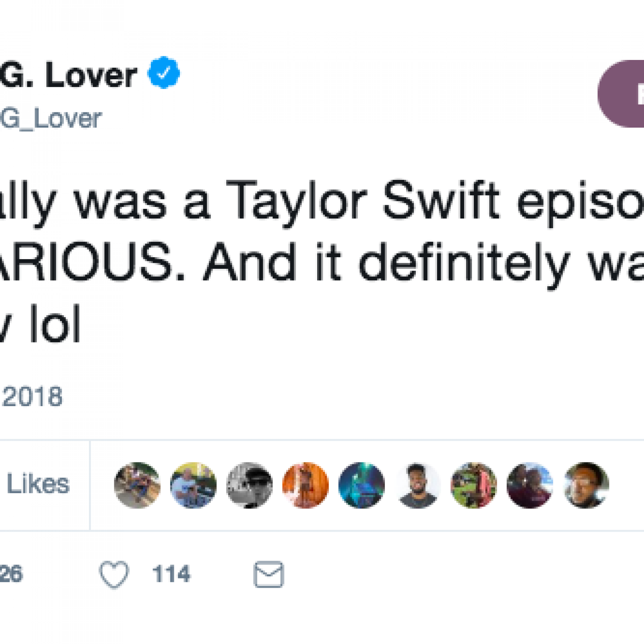The height and width of the screenshot is (644, 644).
Task: Open the bearded man on white avatar
Action: 418,485
